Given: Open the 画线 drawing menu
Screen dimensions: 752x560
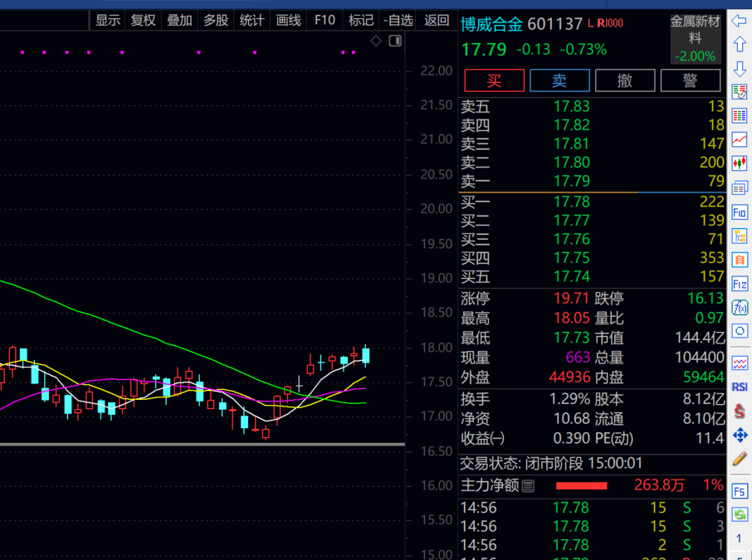Looking at the screenshot, I should pyautogui.click(x=288, y=21).
